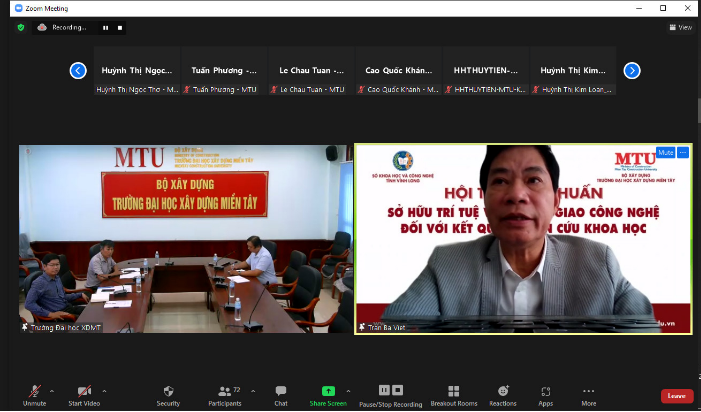Select Cao Quốc Khánh participant thumbnail
This screenshot has height=412, width=701.
coord(399,70)
